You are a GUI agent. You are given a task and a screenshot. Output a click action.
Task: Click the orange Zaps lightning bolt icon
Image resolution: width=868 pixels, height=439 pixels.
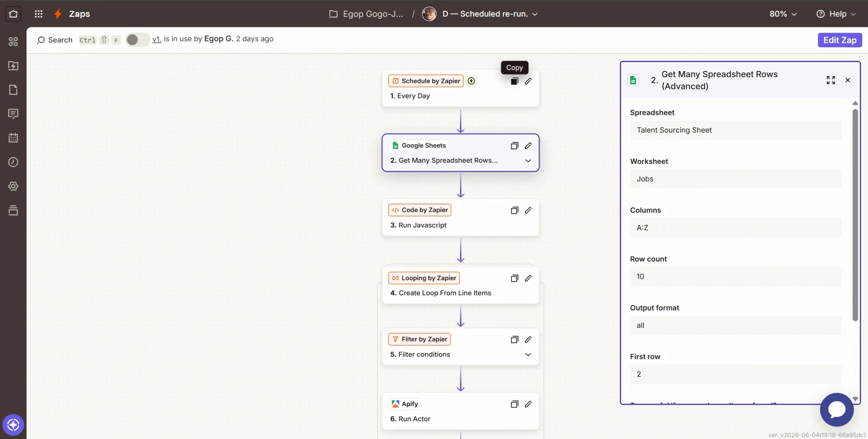[x=58, y=14]
